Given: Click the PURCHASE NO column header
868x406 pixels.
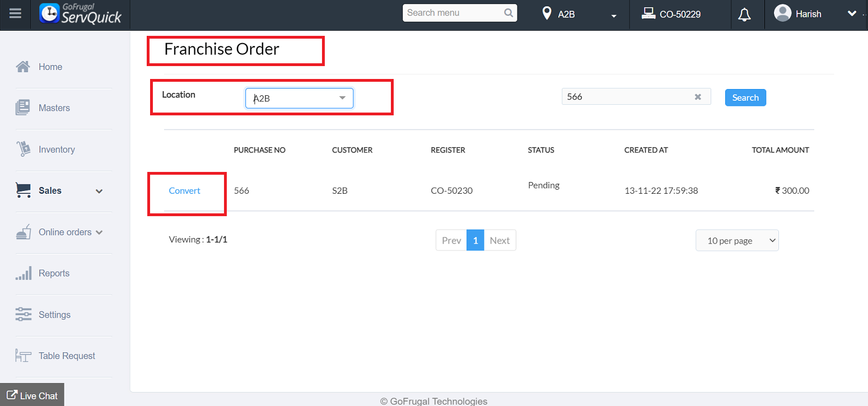Looking at the screenshot, I should coord(260,150).
